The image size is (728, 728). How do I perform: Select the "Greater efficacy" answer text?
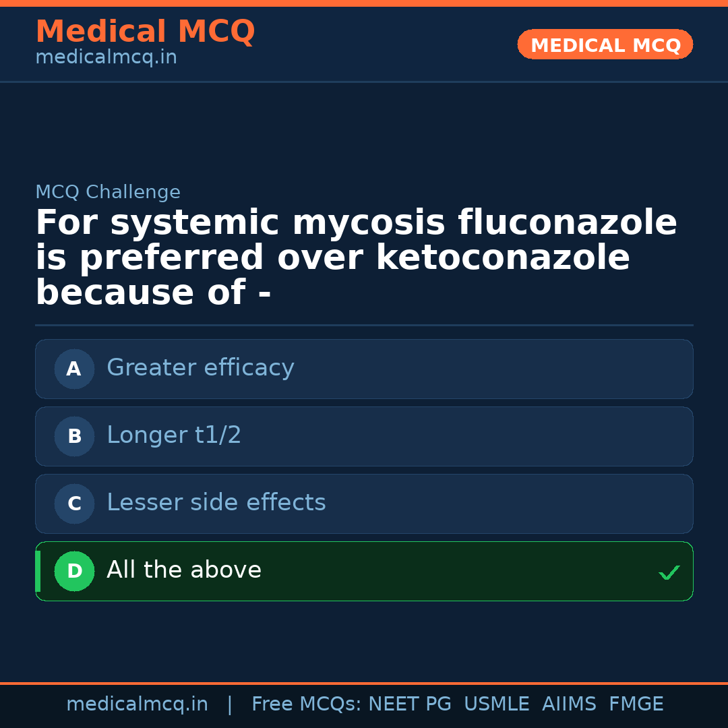click(200, 368)
